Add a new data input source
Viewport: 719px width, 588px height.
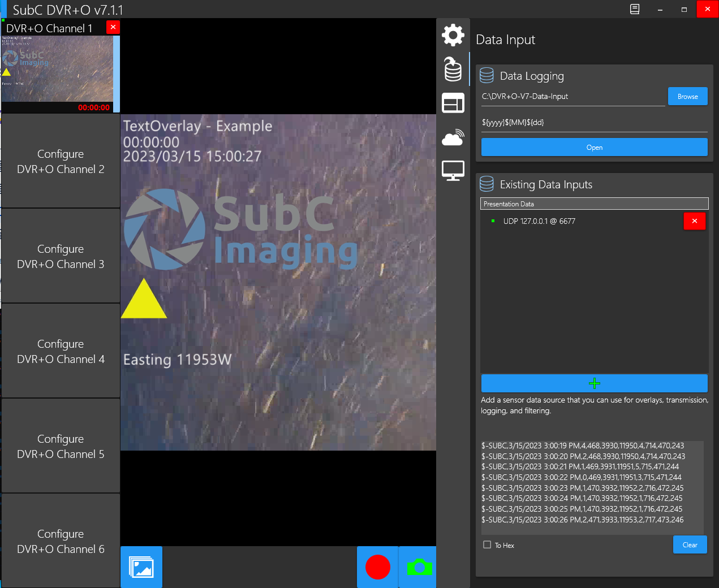click(594, 383)
